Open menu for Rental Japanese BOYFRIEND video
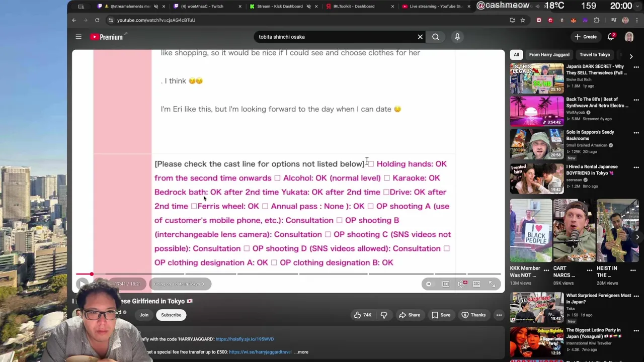The image size is (644, 362). click(636, 167)
